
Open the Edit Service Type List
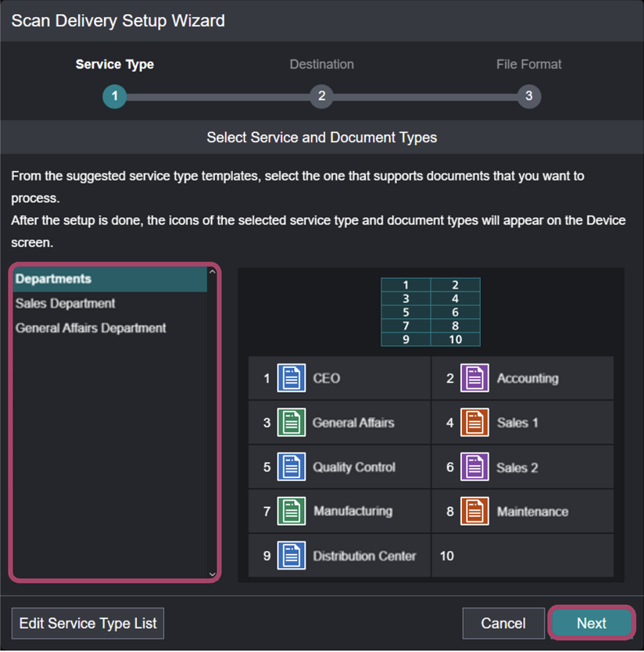point(87,623)
